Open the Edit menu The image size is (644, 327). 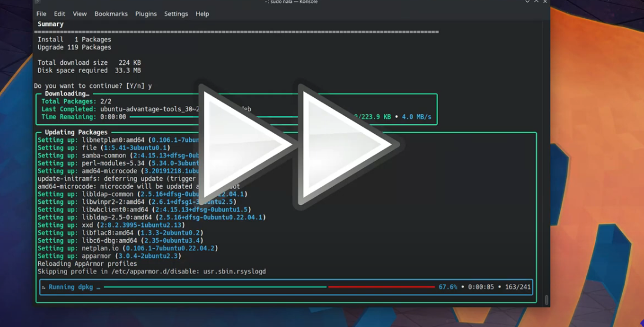pos(59,14)
